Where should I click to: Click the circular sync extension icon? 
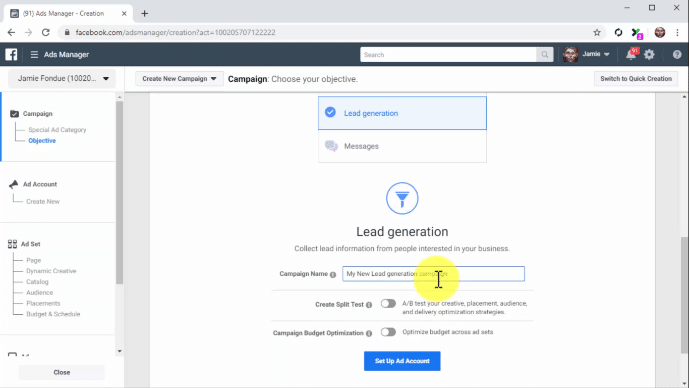618,32
